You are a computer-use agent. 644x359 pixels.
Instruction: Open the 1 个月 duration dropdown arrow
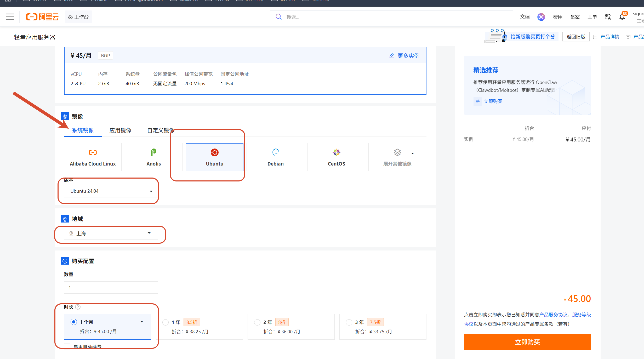[142, 322]
